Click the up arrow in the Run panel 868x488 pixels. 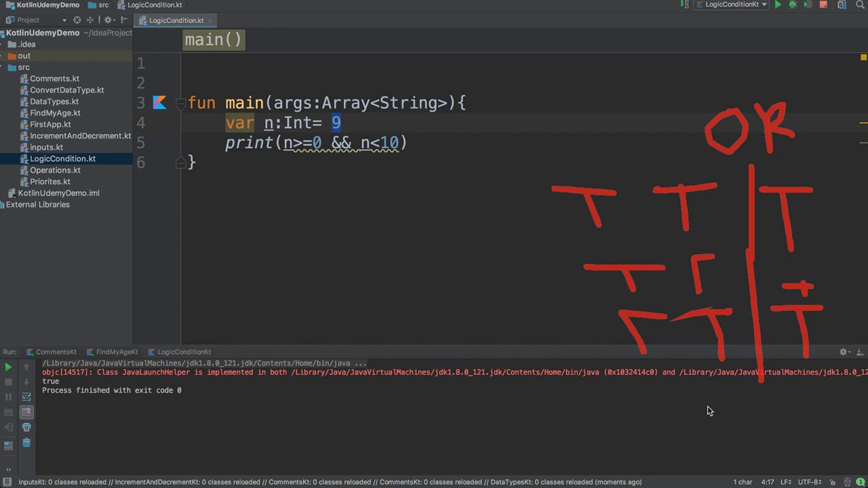26,367
